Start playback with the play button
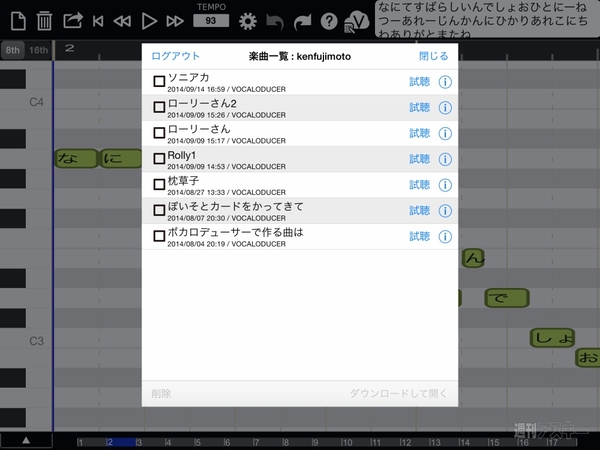Screen dimensions: 600x450 click(149, 21)
